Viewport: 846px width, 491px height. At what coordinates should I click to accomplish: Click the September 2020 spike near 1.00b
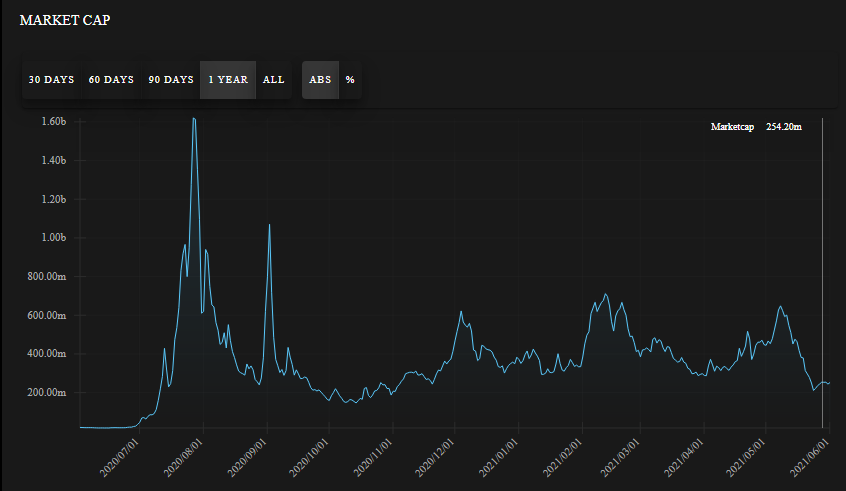click(x=269, y=225)
